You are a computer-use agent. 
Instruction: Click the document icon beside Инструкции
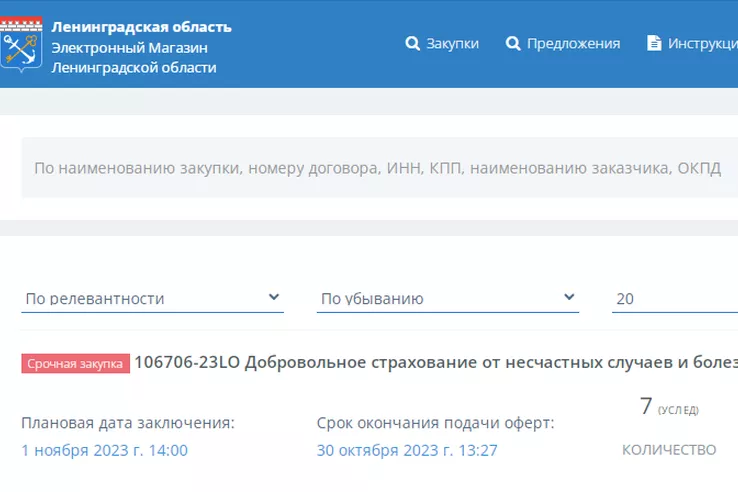pyautogui.click(x=654, y=43)
